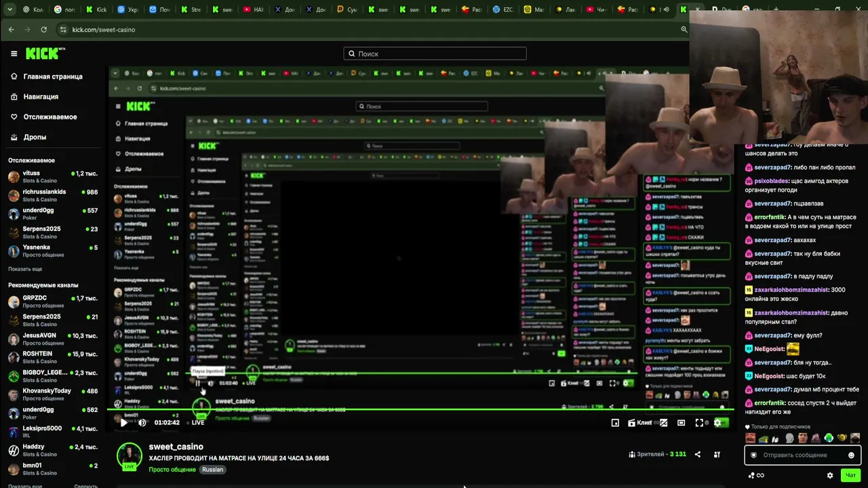Screen dimensions: 868x488
Task: Open JesusAVGN recommended channel
Action: pyautogui.click(x=53, y=339)
